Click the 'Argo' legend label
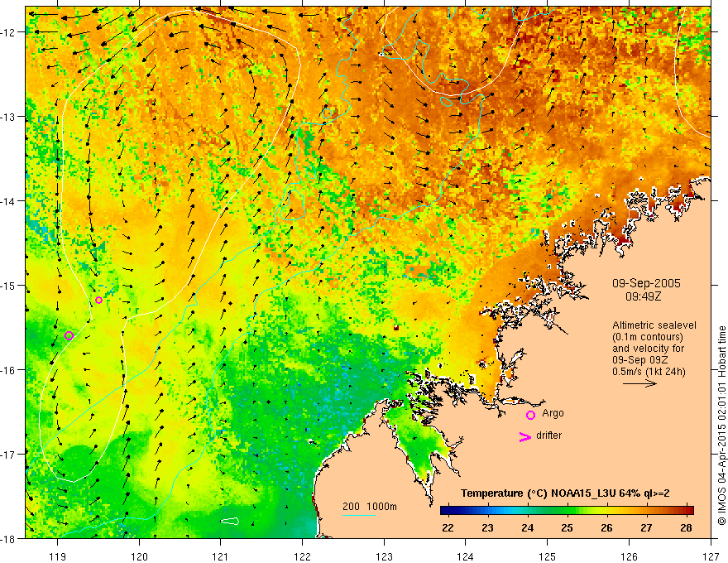Screen dimensions: 728x563 point(553,413)
